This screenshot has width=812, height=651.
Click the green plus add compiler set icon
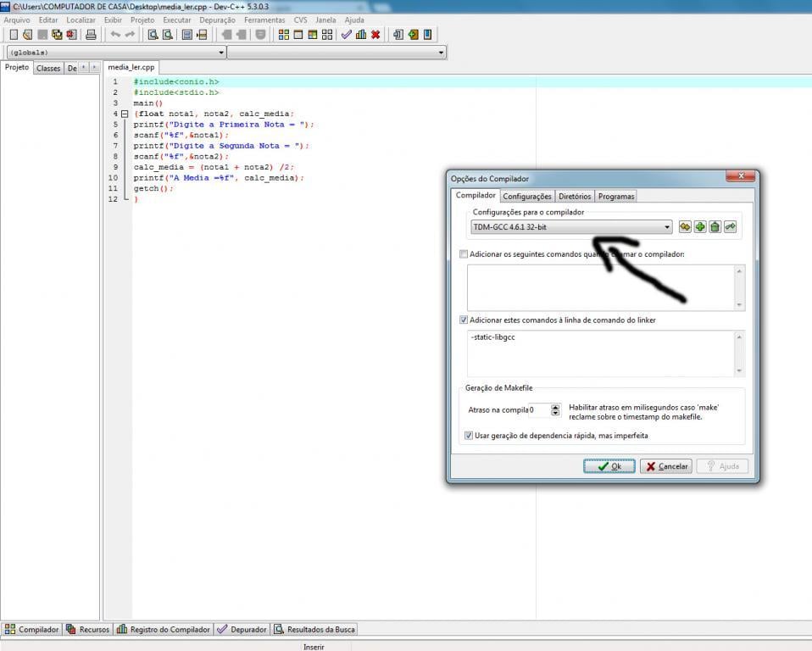(700, 227)
